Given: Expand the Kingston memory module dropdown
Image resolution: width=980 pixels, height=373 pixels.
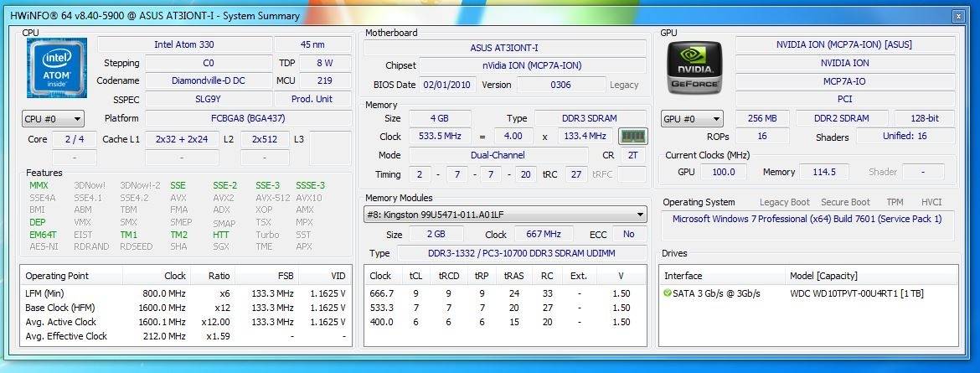Looking at the screenshot, I should click(505, 215).
